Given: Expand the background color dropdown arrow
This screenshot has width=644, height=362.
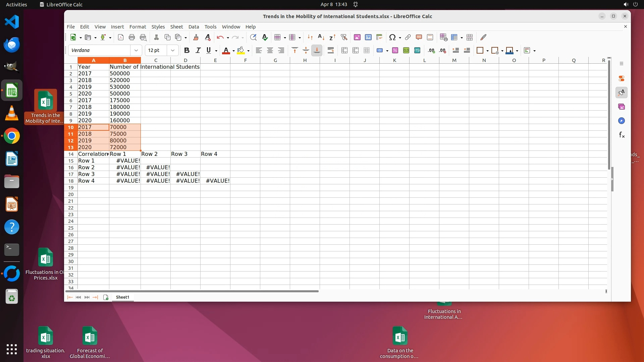Looking at the screenshot, I should [x=248, y=51].
